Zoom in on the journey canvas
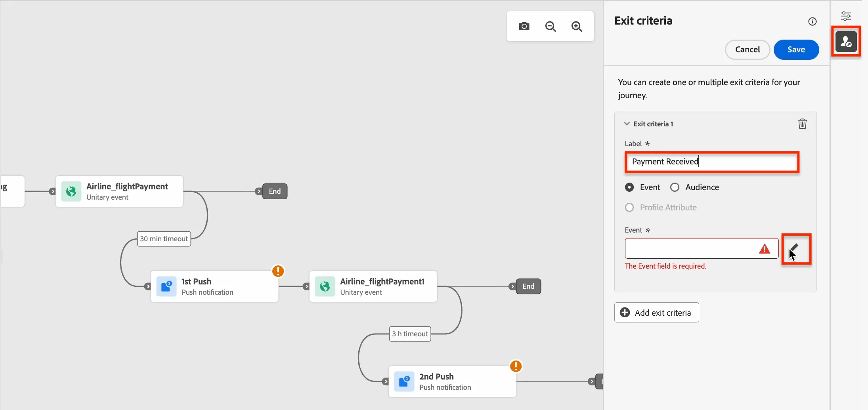868x410 pixels. coord(577,26)
